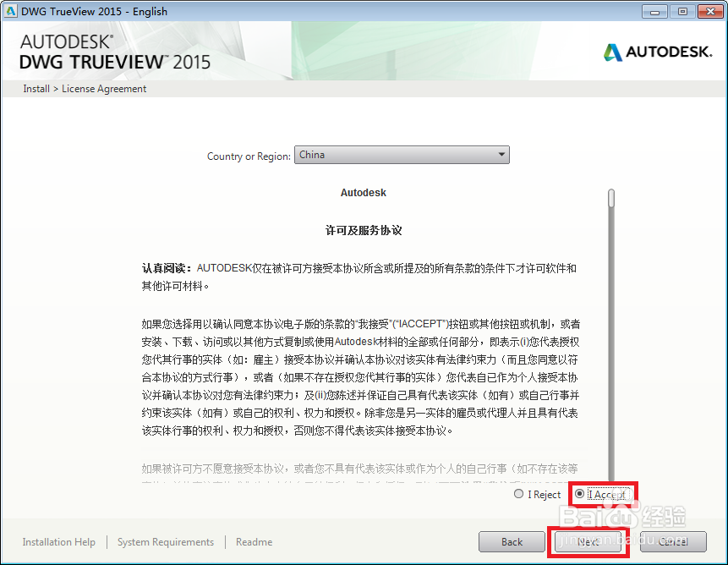Minimize the installer window
This screenshot has width=728, height=565.
coord(654,12)
